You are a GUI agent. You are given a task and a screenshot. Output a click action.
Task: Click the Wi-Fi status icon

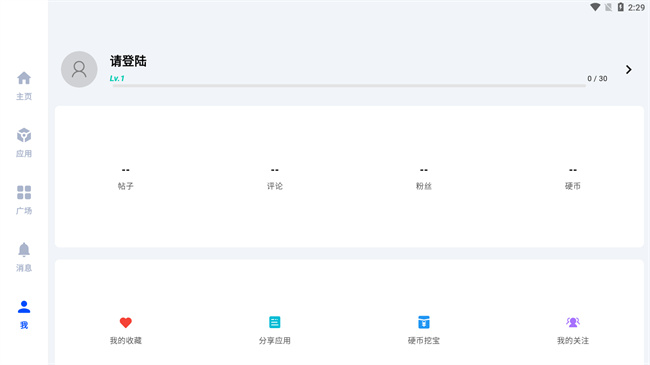595,7
